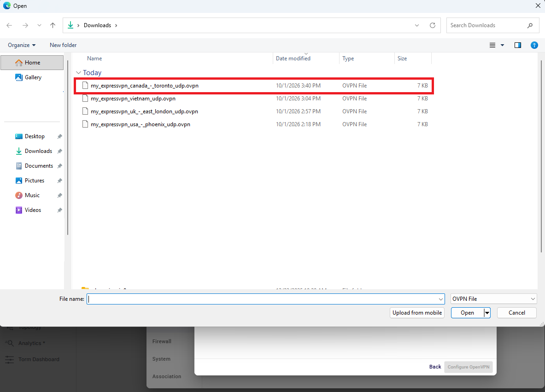Open the Documents quick access folder
The image size is (545, 392).
click(x=39, y=166)
